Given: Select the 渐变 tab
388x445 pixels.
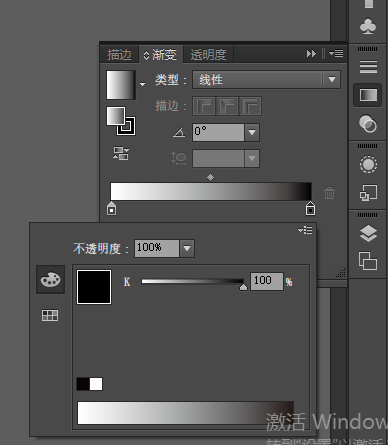Looking at the screenshot, I should click(161, 54).
